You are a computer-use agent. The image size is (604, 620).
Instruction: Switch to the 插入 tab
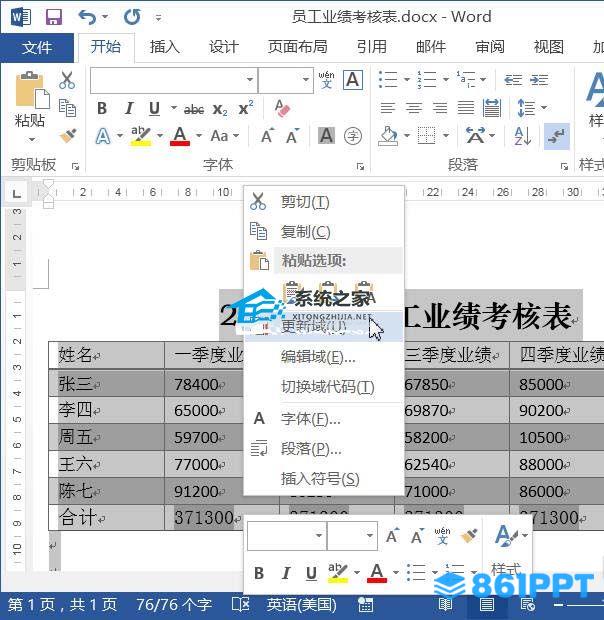tap(164, 47)
